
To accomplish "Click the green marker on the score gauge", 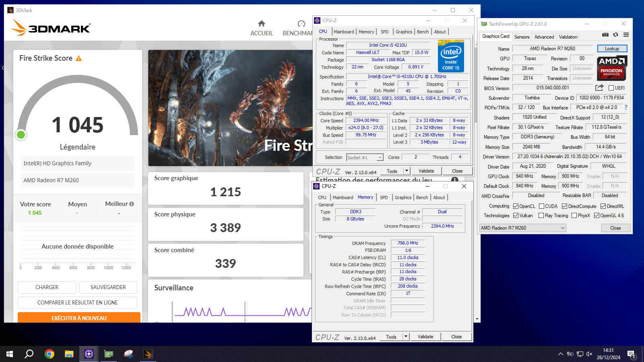I will [x=21, y=135].
